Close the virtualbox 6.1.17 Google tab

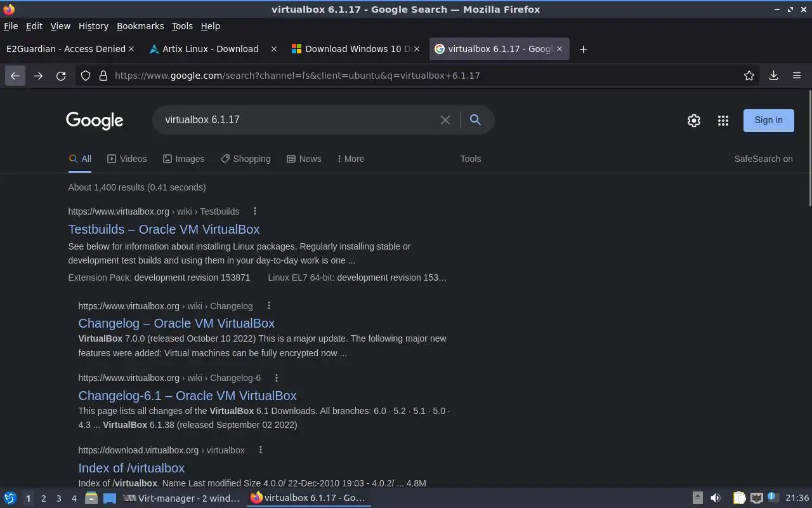coord(560,49)
